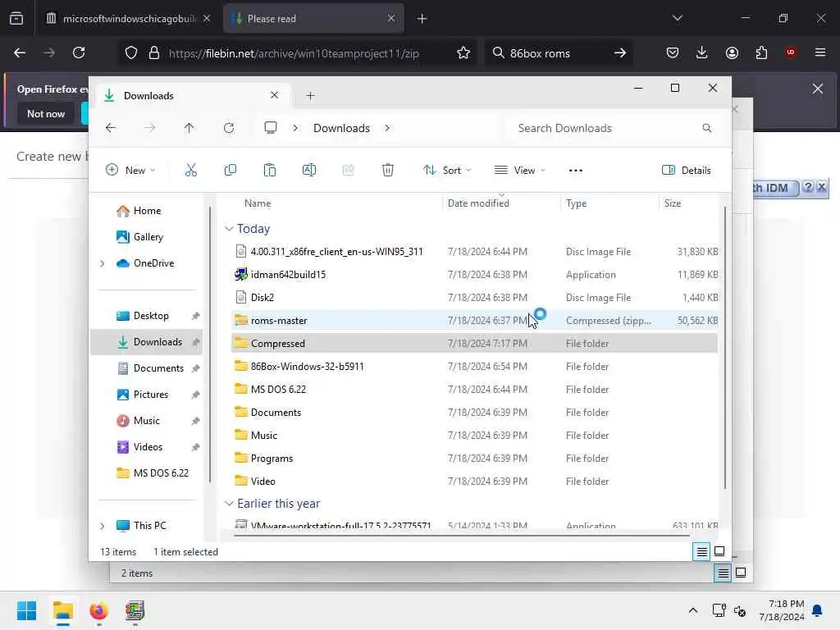Select the idman642build15 application
840x630 pixels.
[474, 274]
